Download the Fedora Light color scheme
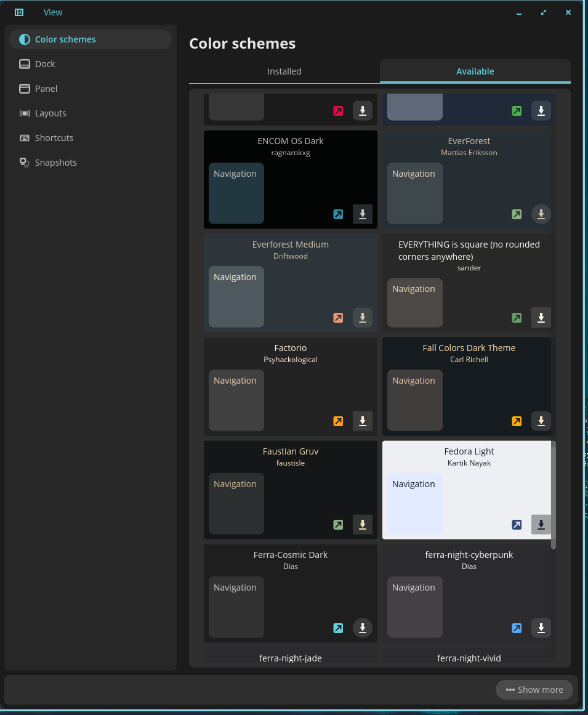The image size is (588, 715). point(541,525)
